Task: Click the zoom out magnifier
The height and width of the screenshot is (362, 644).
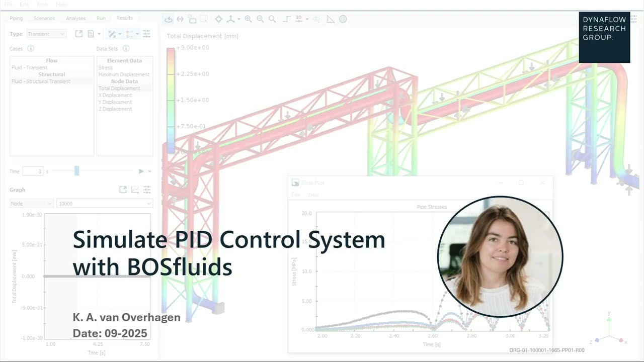Action: (260, 19)
